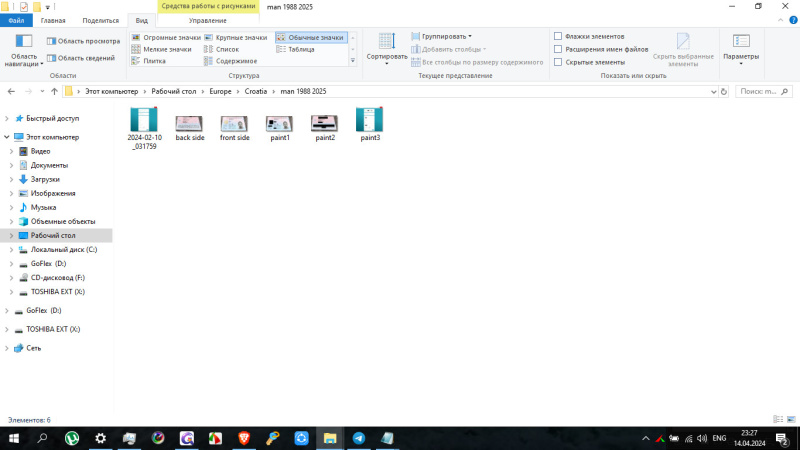Enable the item check boxes option
Screen dimensions: 800x450
click(558, 36)
